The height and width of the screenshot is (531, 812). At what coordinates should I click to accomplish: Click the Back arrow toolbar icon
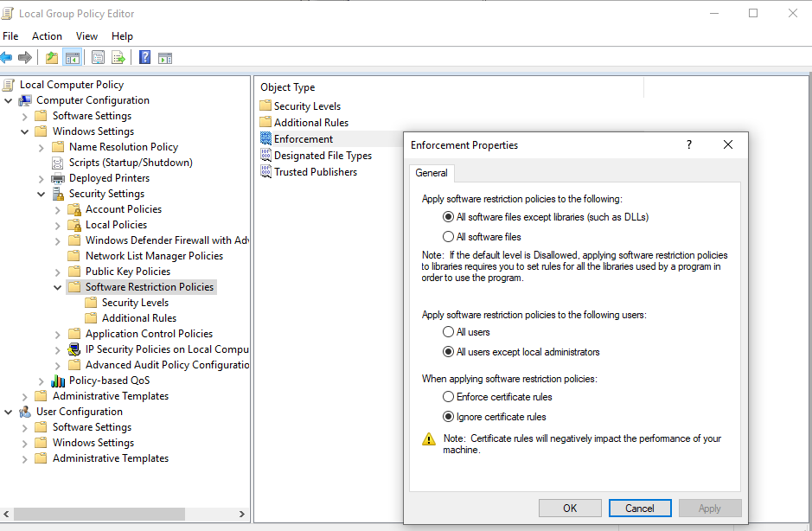point(6,57)
